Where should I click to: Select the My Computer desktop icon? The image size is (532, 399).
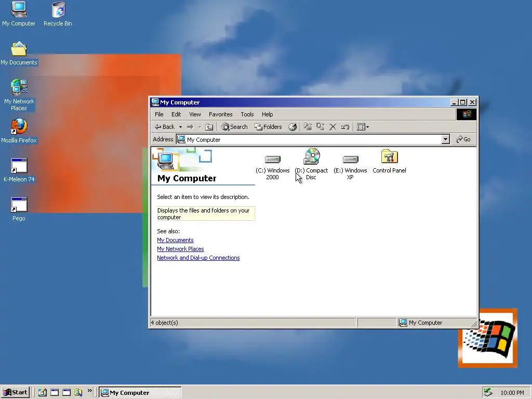pos(19,14)
